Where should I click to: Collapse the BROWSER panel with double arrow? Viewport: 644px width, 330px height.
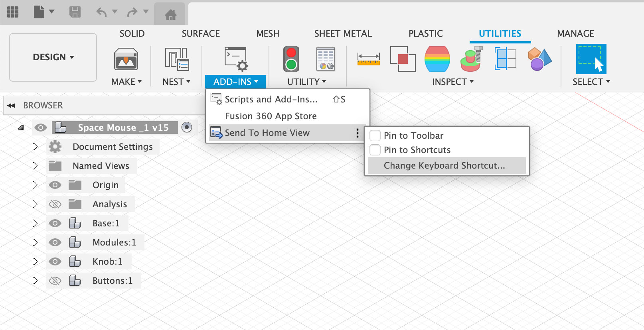(11, 106)
